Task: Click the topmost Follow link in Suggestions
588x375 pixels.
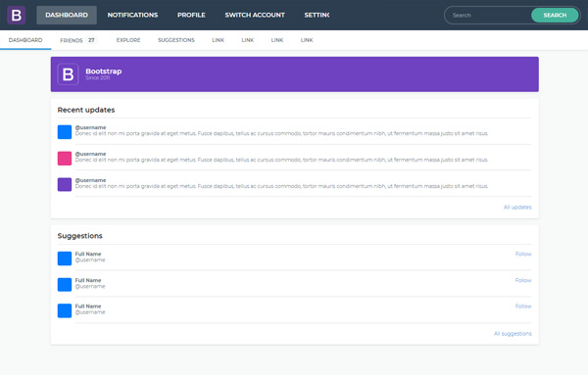Action: (x=523, y=254)
